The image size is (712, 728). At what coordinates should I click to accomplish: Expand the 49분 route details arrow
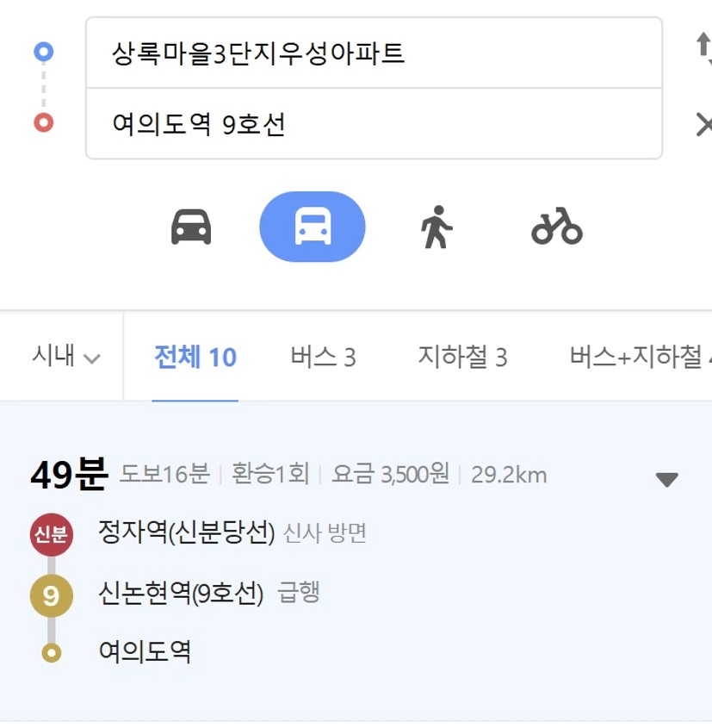click(x=667, y=479)
